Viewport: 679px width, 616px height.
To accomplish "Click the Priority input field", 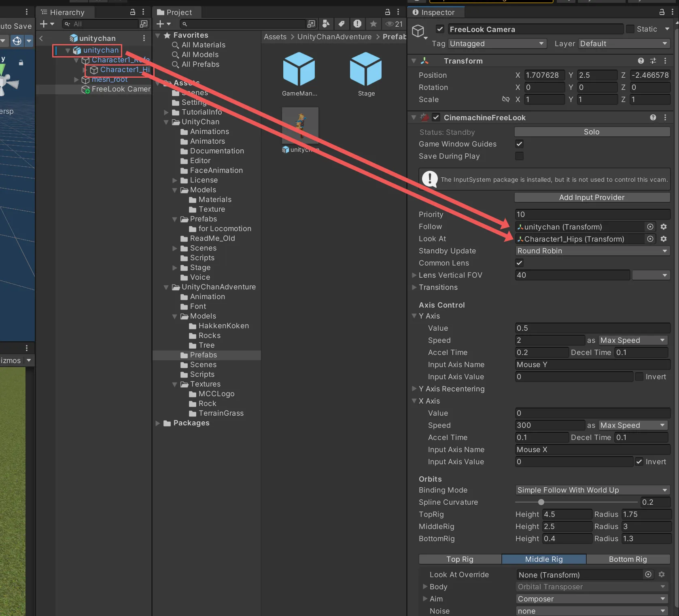I will click(x=592, y=214).
